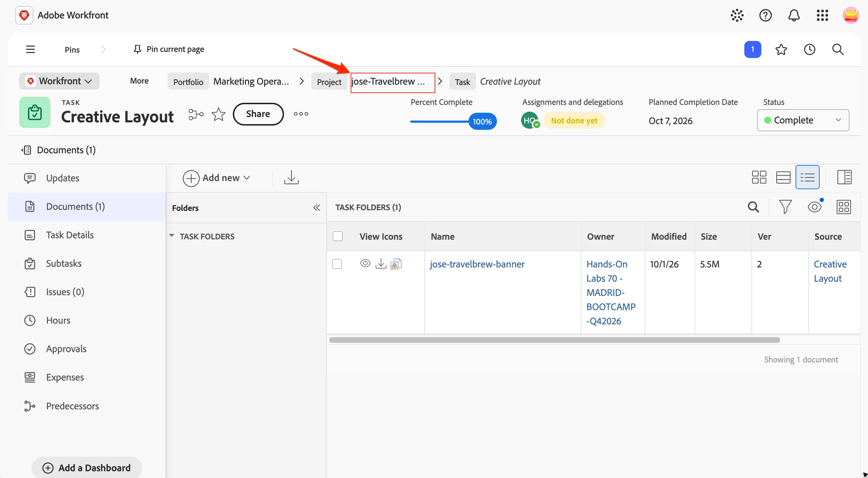Open the documents filter funnel
This screenshot has height=478, width=868.
click(x=785, y=207)
